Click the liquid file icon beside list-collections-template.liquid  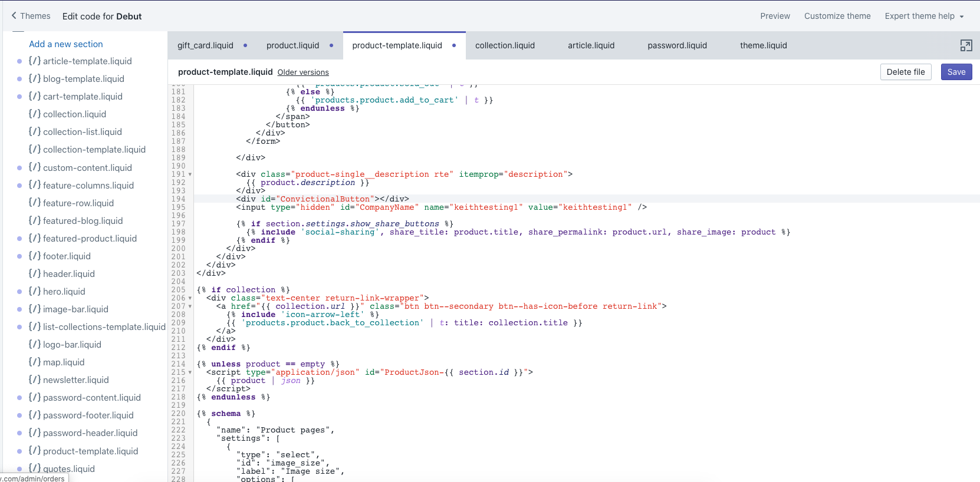(35, 326)
